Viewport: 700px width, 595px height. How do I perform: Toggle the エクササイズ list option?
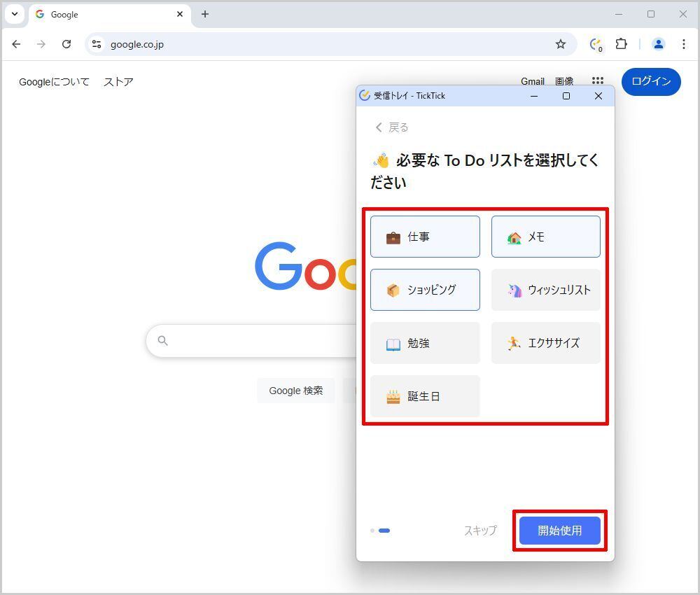[x=545, y=343]
